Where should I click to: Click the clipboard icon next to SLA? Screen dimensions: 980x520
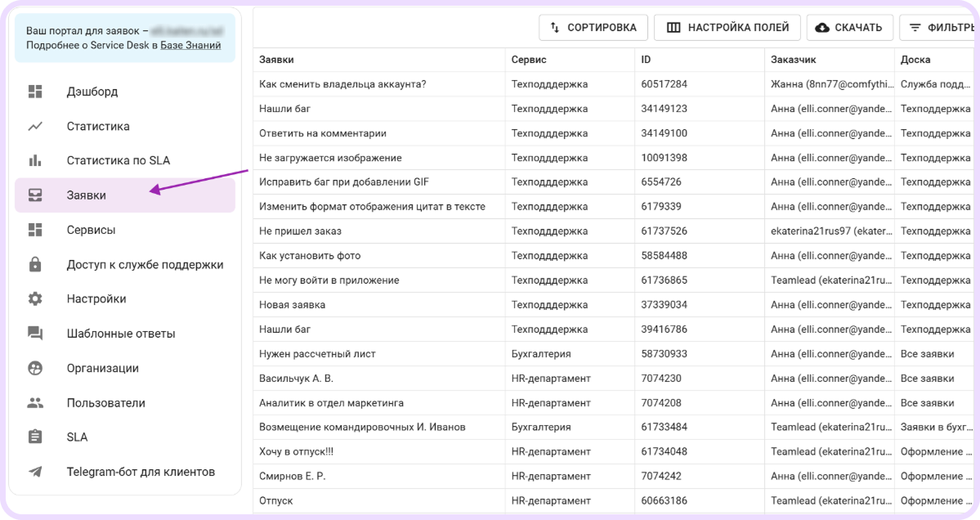(x=34, y=437)
